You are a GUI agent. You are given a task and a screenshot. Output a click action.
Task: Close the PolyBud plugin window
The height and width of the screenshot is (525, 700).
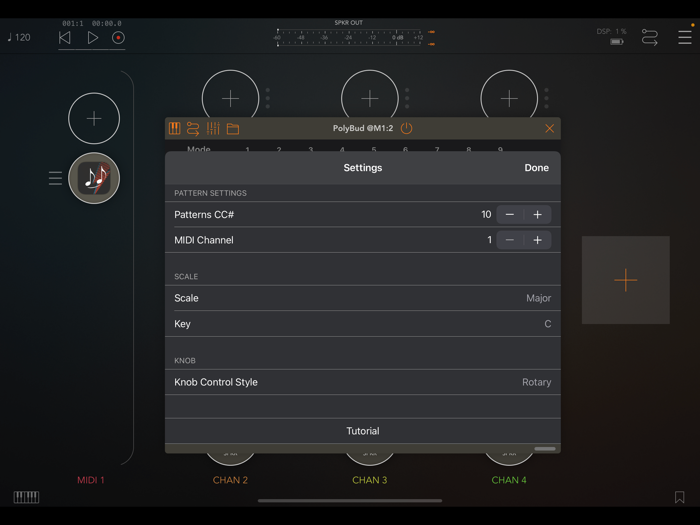(x=550, y=129)
